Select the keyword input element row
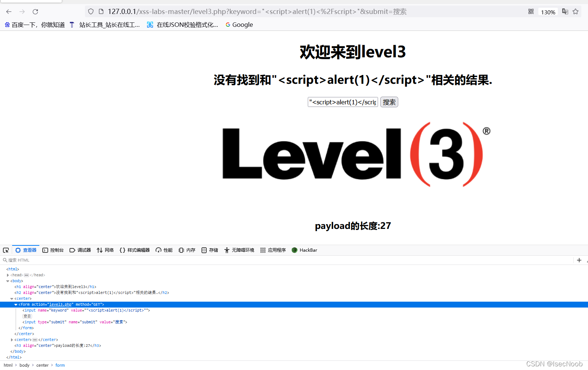 click(294, 310)
